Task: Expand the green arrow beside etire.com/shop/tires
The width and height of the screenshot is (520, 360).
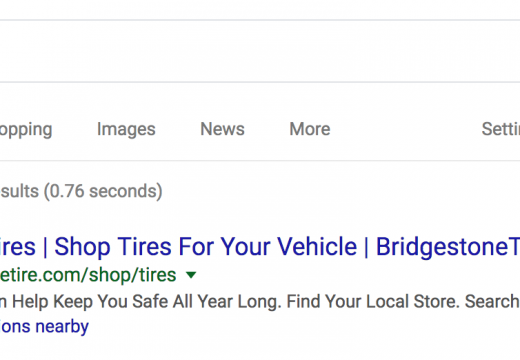Action: point(191,275)
